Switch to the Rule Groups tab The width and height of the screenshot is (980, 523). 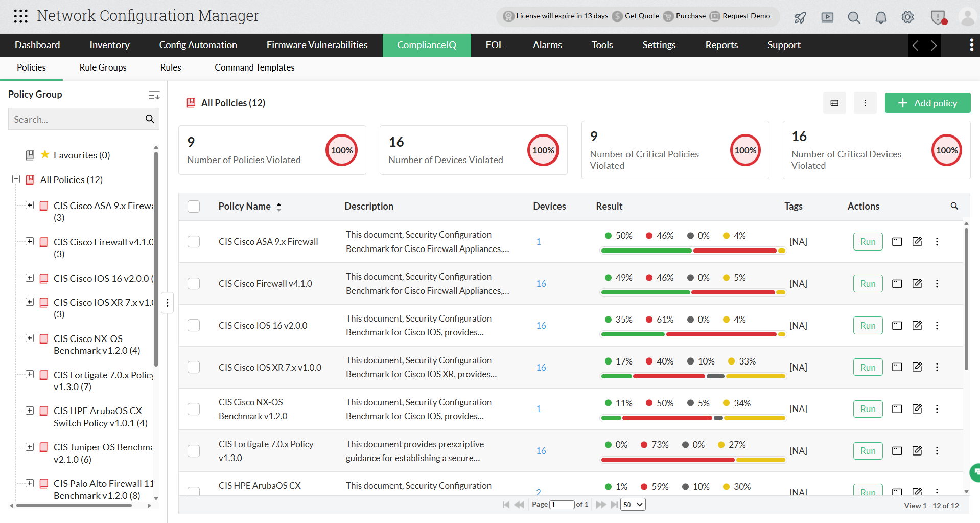tap(103, 67)
